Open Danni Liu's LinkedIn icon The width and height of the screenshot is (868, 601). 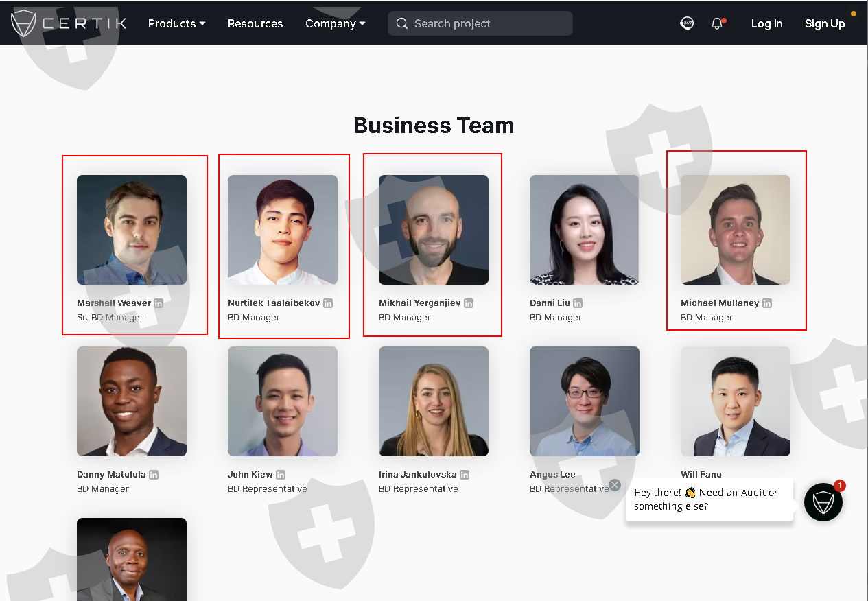578,303
